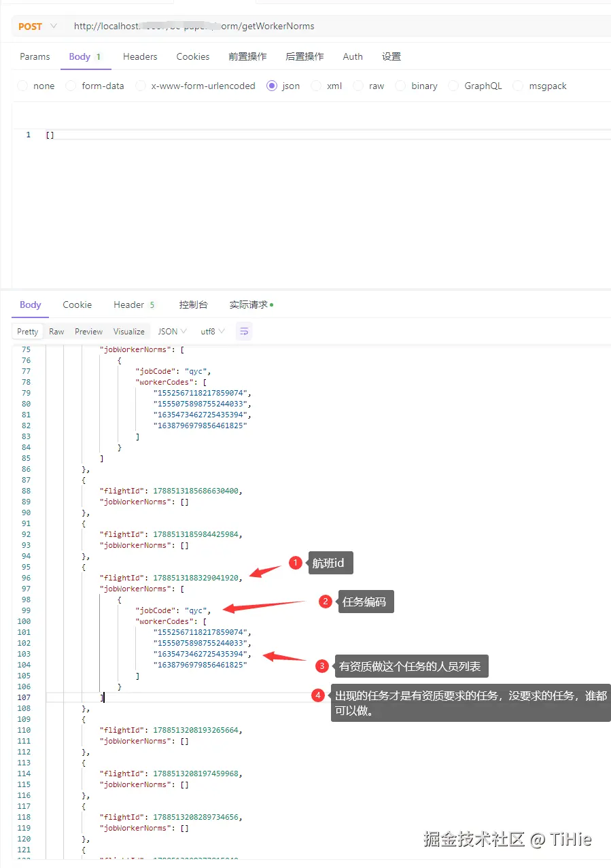The height and width of the screenshot is (868, 611).
Task: Select the raw body type
Action: click(x=368, y=86)
